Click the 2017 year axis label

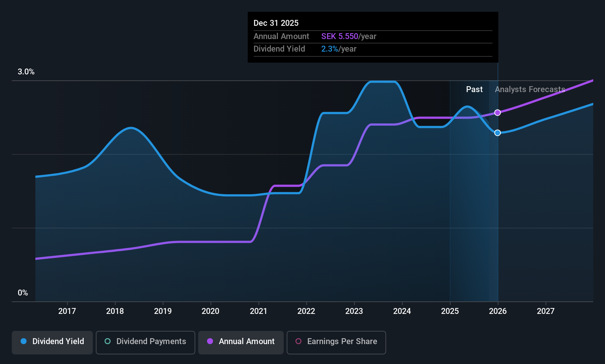(x=67, y=311)
